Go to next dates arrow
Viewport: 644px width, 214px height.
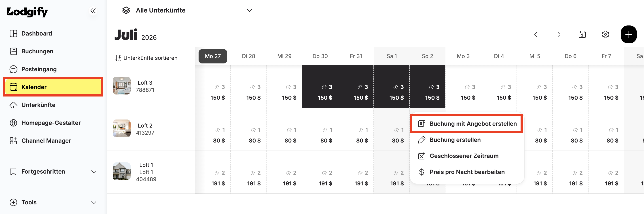pyautogui.click(x=559, y=34)
